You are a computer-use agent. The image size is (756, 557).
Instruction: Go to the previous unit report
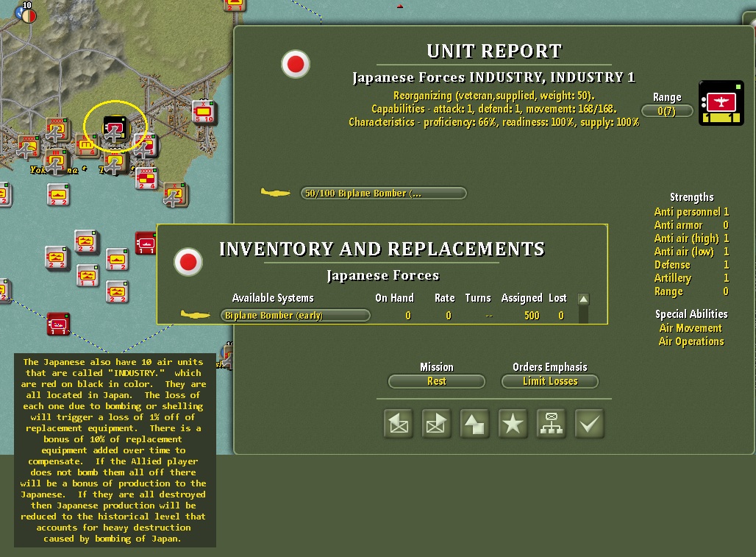pos(399,424)
